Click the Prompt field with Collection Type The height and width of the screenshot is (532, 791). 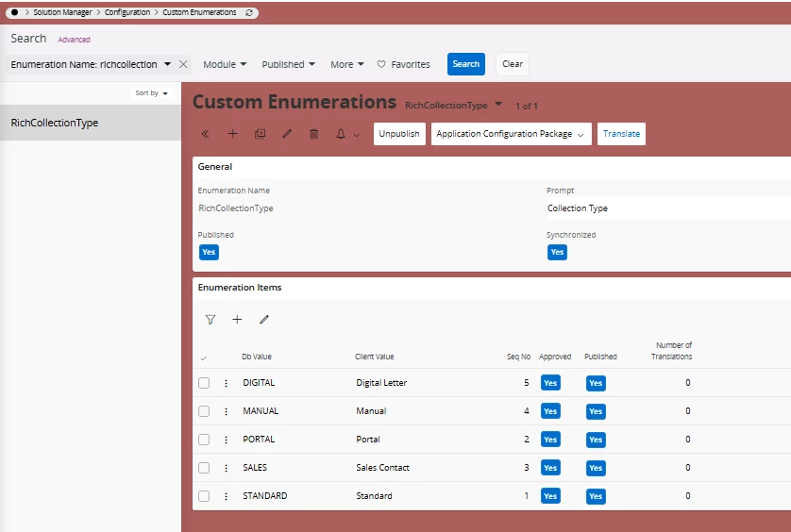[x=669, y=208]
